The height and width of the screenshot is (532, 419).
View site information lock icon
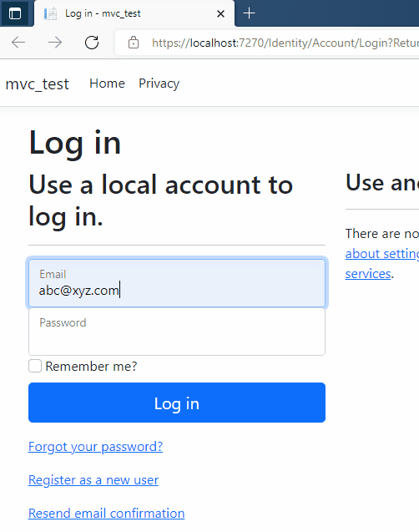coord(134,43)
